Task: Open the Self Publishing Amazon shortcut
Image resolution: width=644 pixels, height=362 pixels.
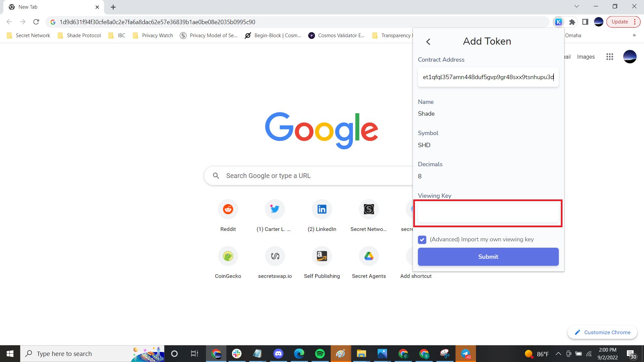Action: [322, 262]
